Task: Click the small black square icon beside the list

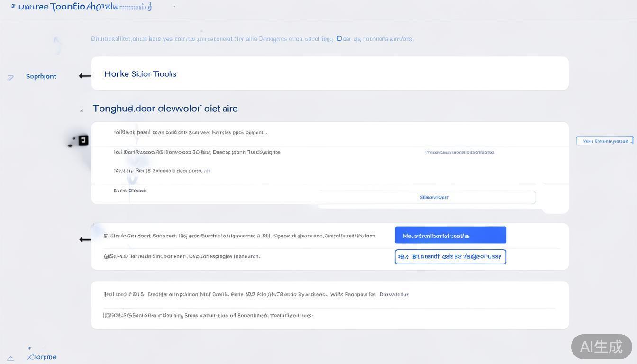Action: 83,140
